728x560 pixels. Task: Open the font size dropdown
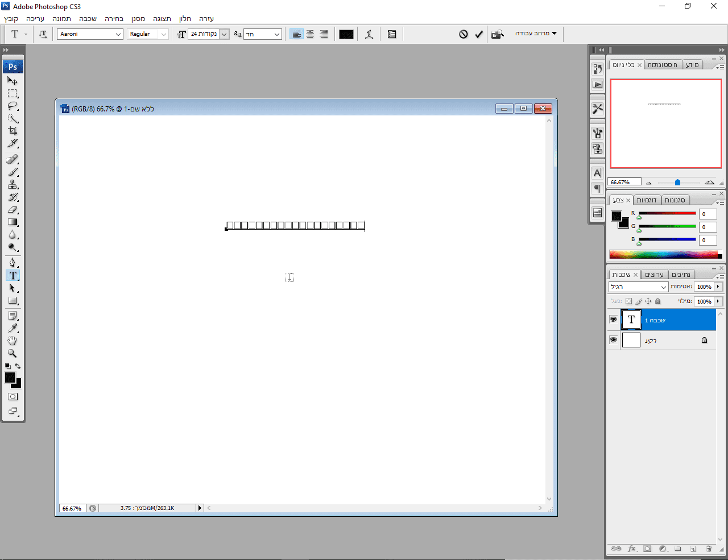coord(224,34)
